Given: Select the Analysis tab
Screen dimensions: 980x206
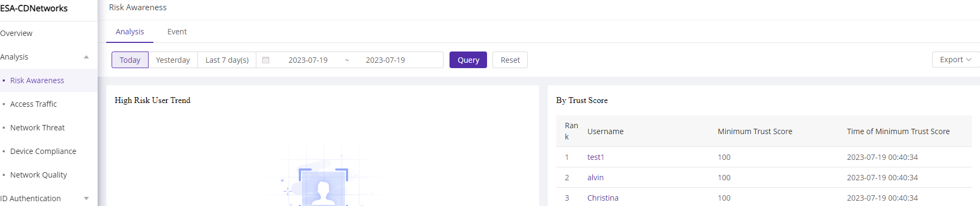Looking at the screenshot, I should point(130,32).
